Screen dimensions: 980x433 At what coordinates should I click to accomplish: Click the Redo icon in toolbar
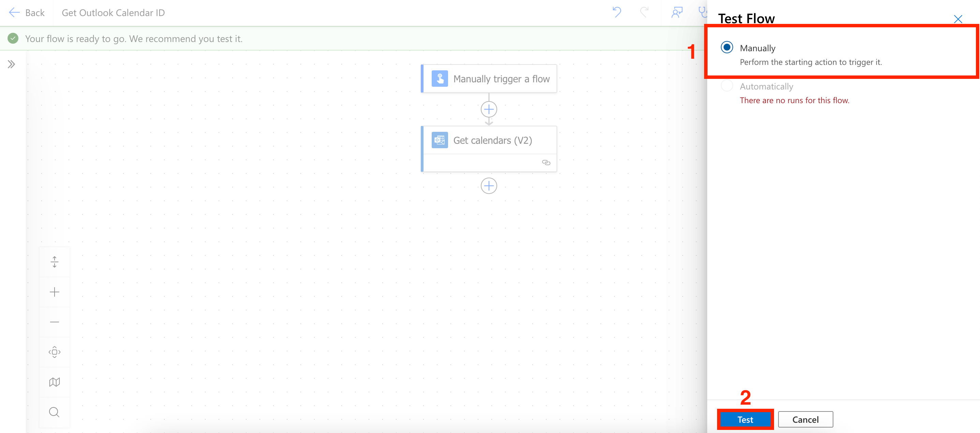644,12
